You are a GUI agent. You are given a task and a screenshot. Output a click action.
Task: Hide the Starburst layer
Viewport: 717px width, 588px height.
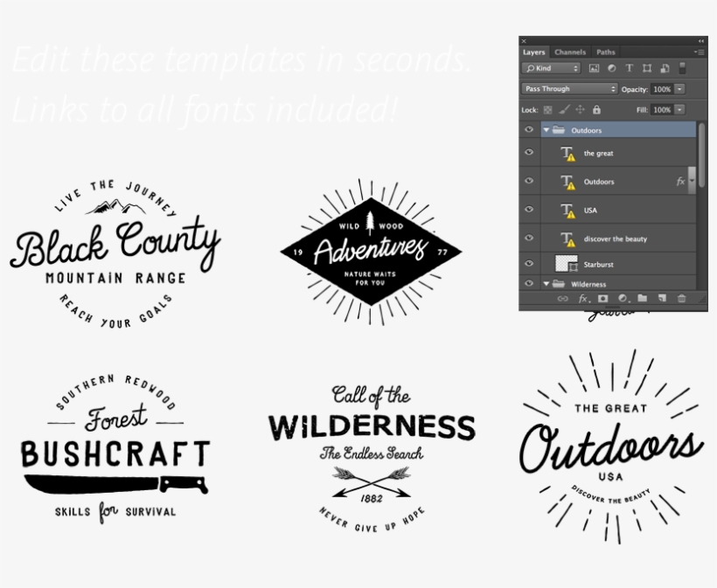(x=529, y=263)
